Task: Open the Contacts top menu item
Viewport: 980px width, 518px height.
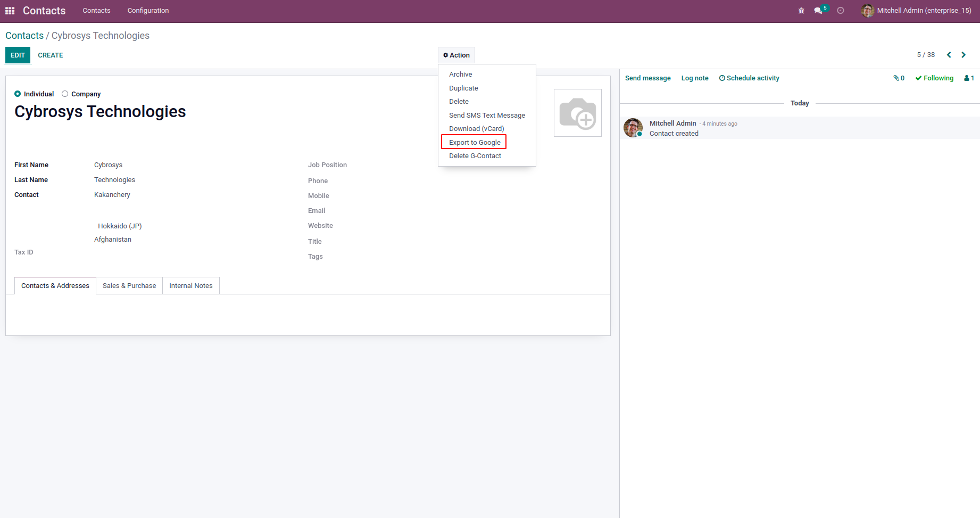Action: point(96,11)
